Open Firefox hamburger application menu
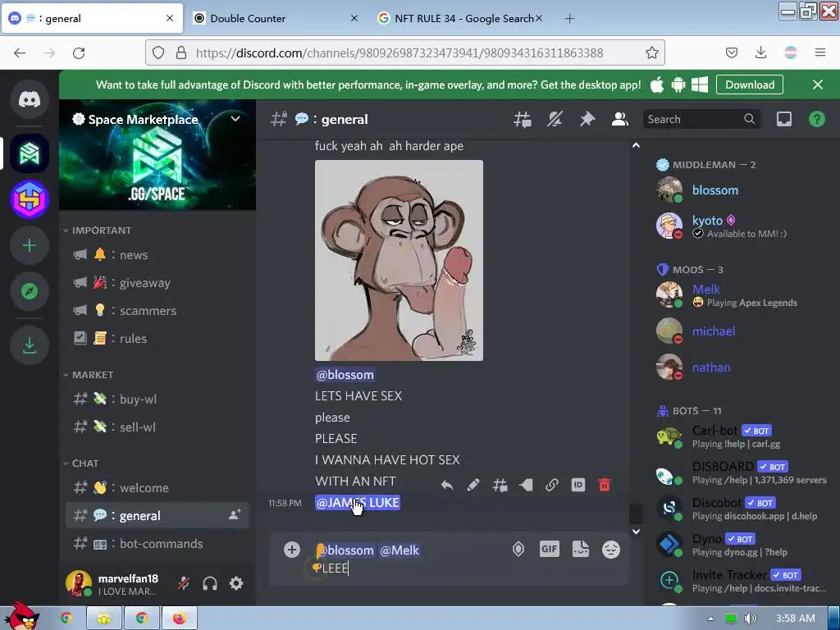840x630 pixels. pyautogui.click(x=820, y=52)
